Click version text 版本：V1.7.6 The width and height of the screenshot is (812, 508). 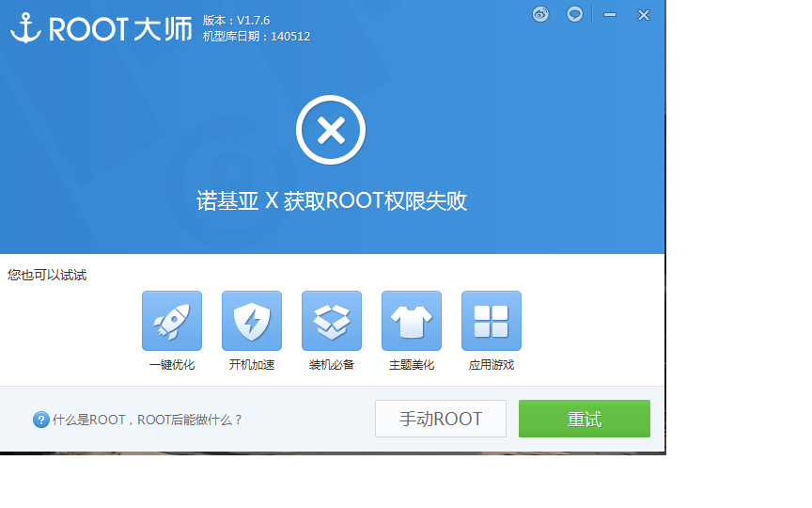236,20
